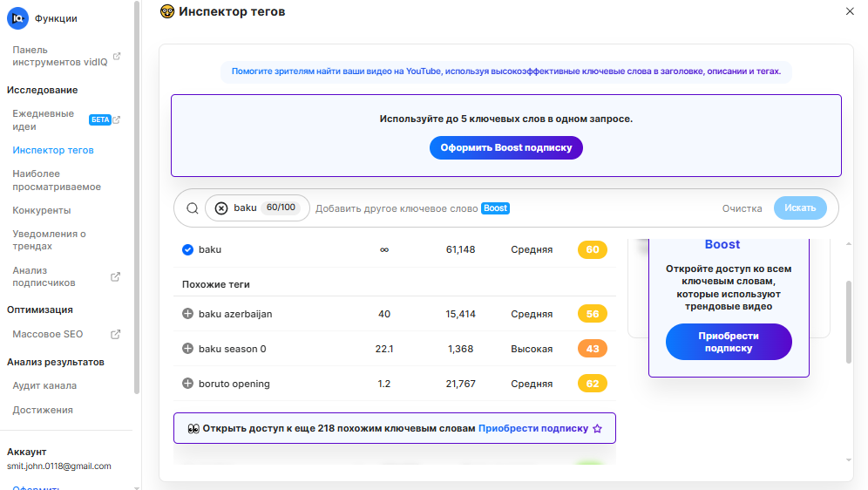This screenshot has width=868, height=490.
Task: Click the score 60 badge for baku
Action: click(593, 249)
